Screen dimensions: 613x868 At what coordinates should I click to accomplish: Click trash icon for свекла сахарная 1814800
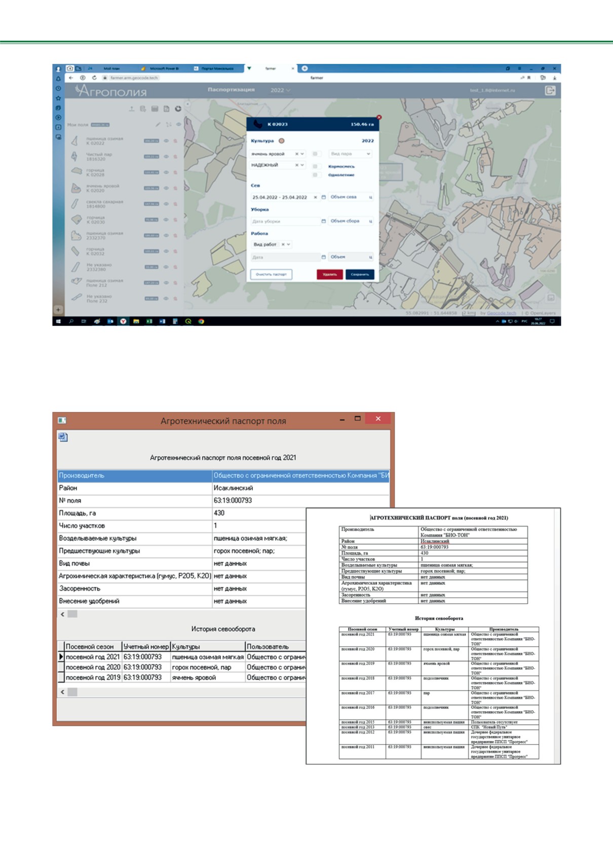pos(175,204)
